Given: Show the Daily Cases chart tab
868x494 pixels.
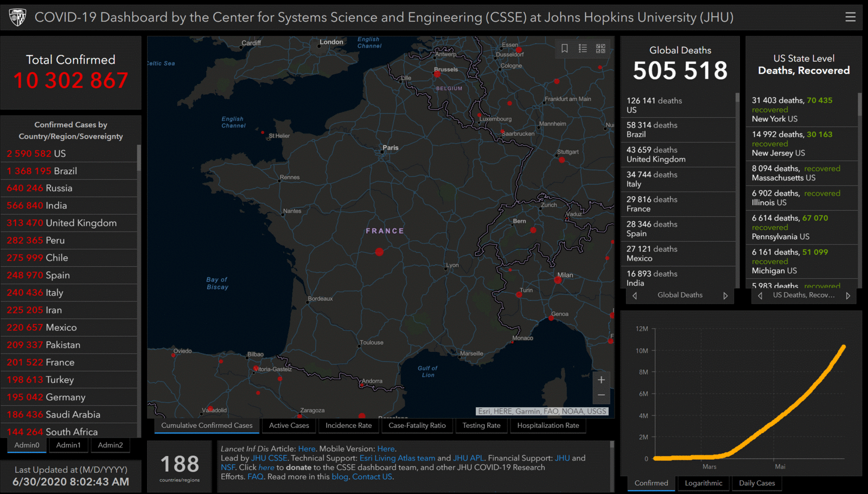Looking at the screenshot, I should click(757, 483).
